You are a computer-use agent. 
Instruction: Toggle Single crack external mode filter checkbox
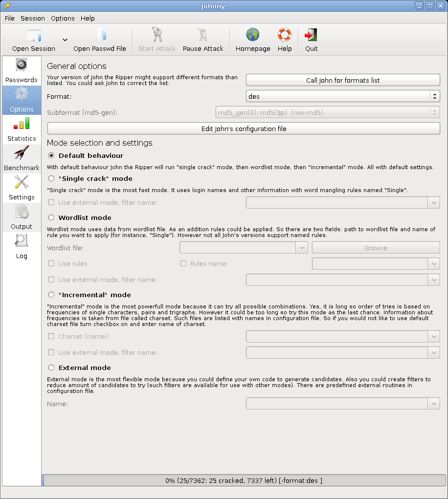[51, 202]
